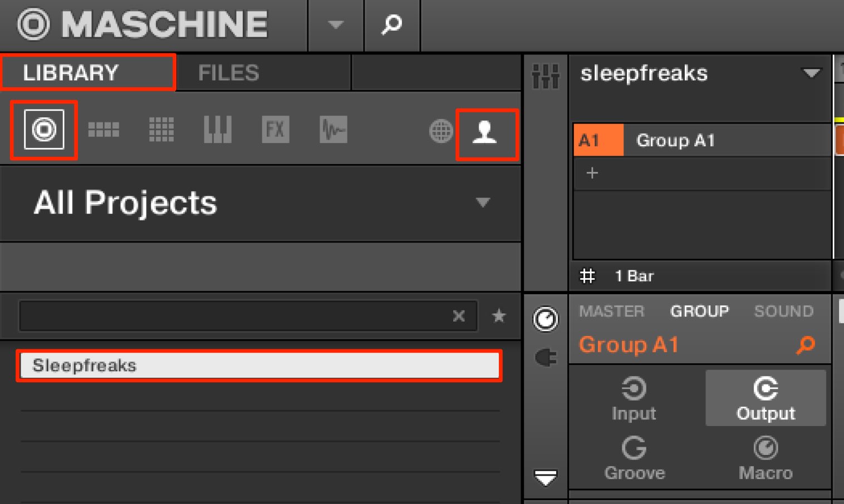Toggle factory content globe icon
The image size is (844, 504).
441,132
